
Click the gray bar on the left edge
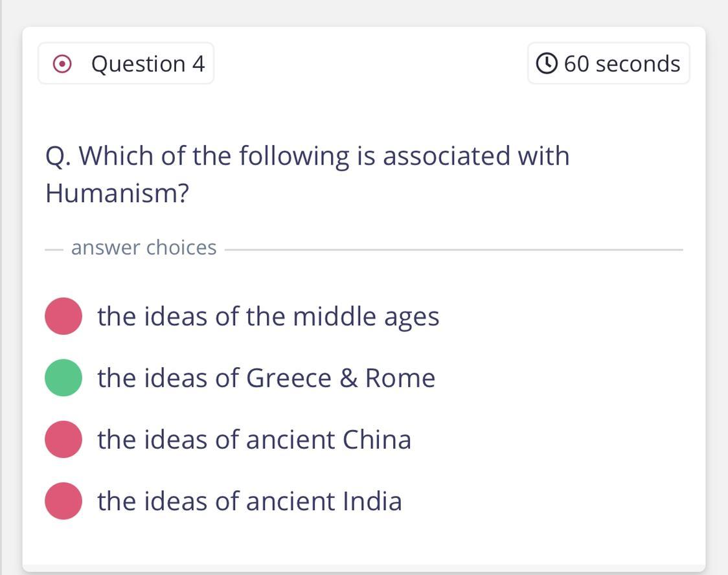[1, 287]
